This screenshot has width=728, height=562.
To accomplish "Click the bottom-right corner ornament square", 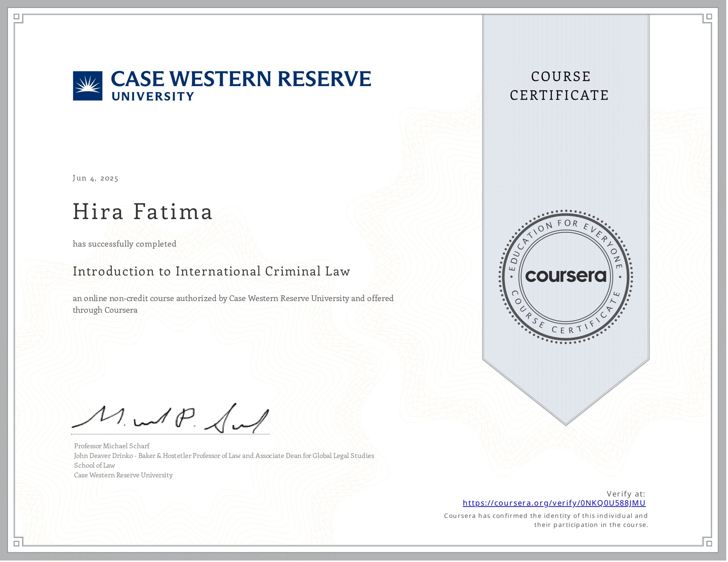I will [x=709, y=543].
